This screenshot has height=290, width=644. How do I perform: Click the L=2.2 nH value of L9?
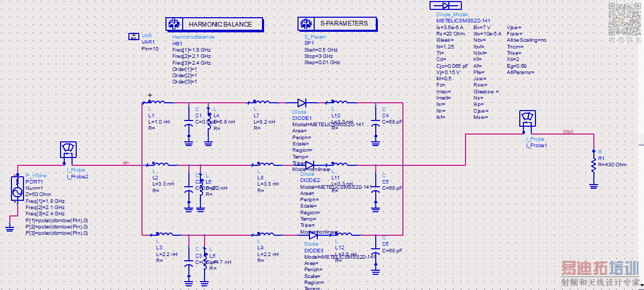click(x=268, y=254)
